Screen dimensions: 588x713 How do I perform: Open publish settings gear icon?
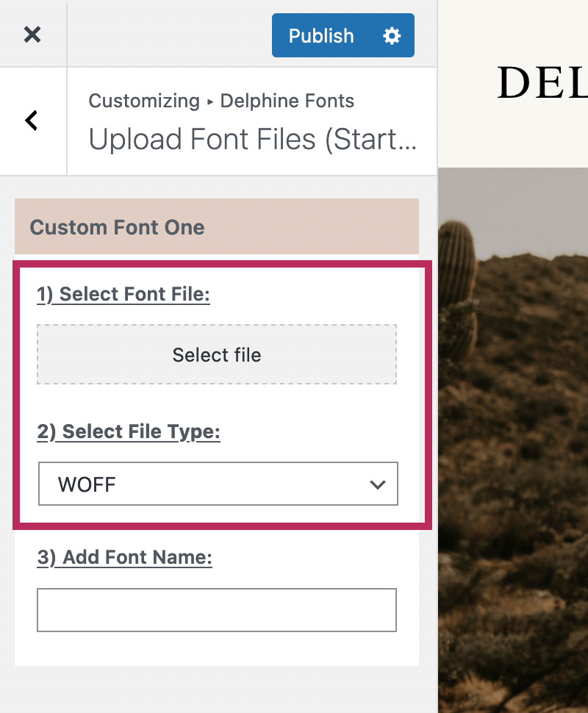392,35
